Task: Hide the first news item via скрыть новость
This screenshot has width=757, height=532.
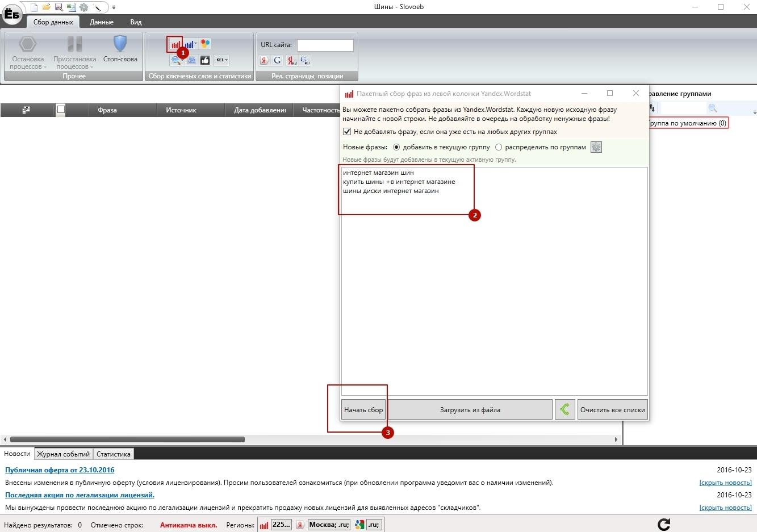Action: click(725, 483)
